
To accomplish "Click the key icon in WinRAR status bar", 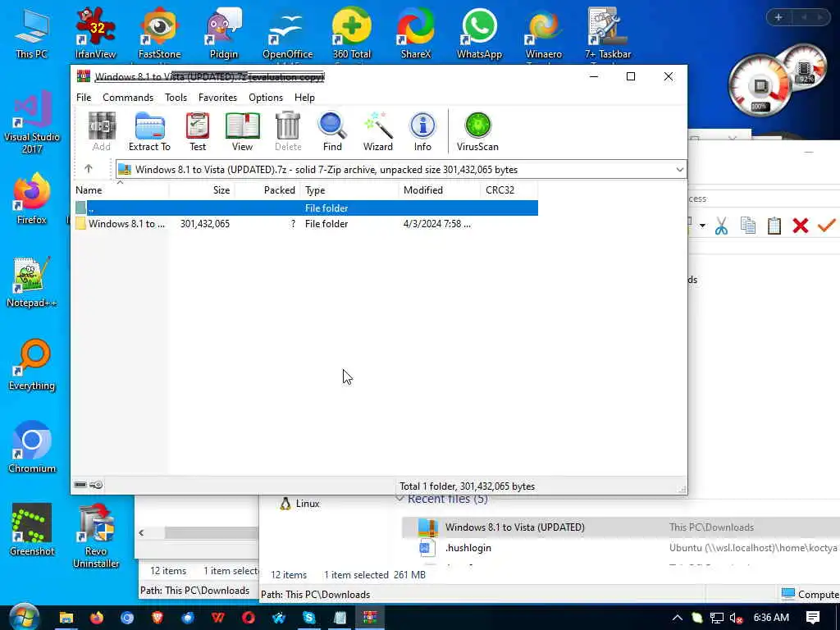I will point(96,485).
